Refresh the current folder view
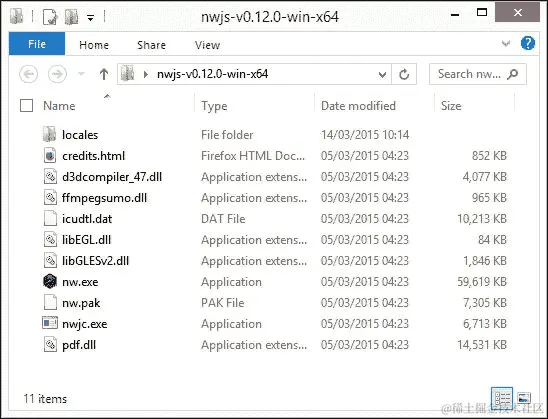This screenshot has height=419, width=548. (x=404, y=74)
